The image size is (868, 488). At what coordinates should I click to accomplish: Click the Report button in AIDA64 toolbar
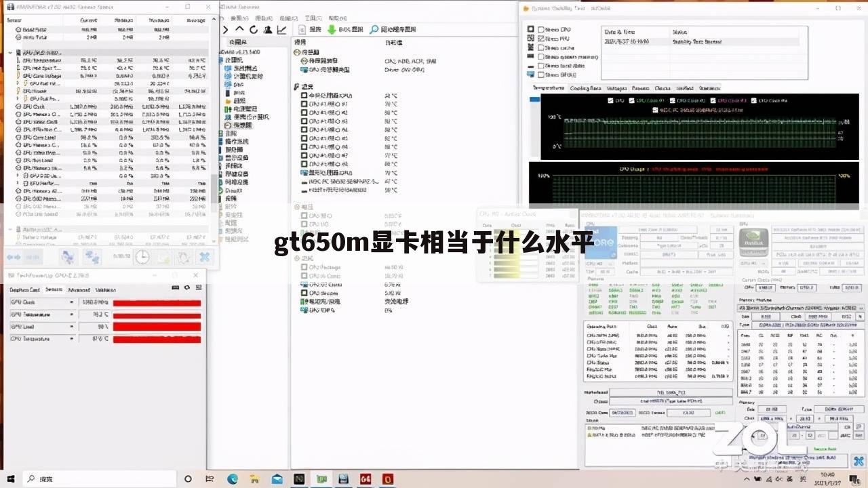point(311,30)
